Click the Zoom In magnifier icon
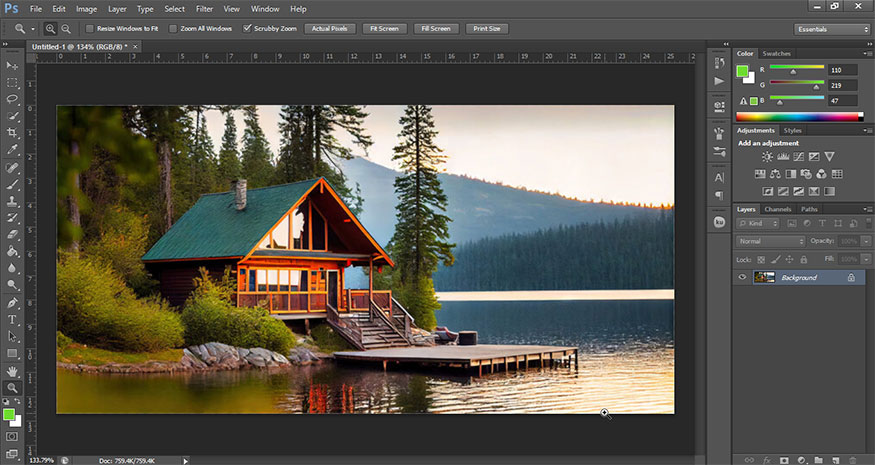Viewport: 875px width, 465px height. point(51,29)
